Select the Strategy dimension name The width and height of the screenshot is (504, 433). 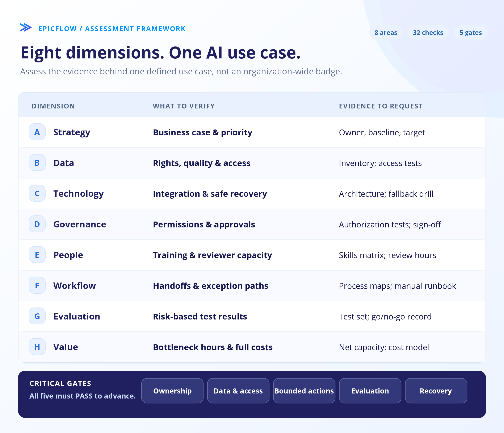[x=72, y=132]
